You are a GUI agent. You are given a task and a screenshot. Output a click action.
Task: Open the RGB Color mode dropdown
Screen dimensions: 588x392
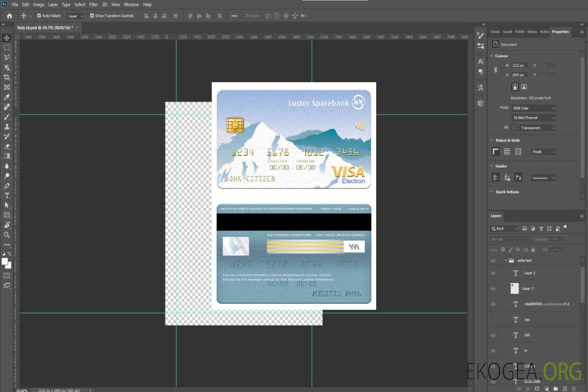[x=533, y=108]
